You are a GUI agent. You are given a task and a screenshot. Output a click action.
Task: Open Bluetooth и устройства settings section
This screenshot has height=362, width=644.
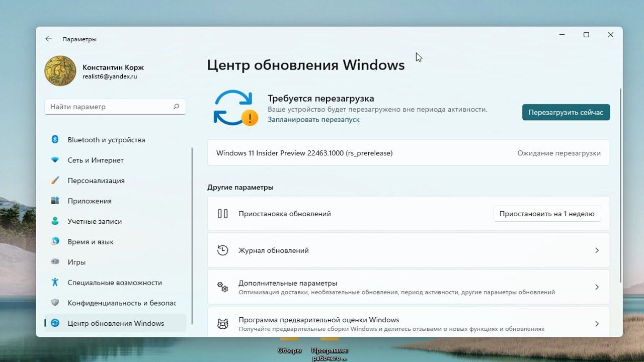coord(115,140)
